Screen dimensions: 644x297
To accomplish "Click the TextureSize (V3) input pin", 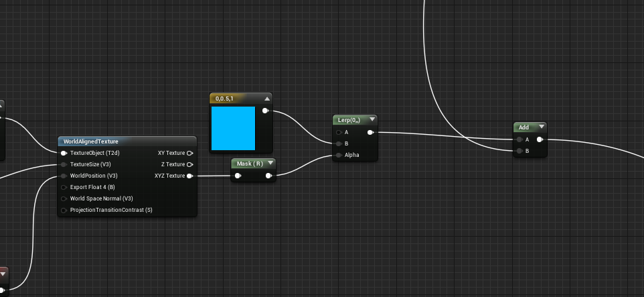I will point(64,164).
